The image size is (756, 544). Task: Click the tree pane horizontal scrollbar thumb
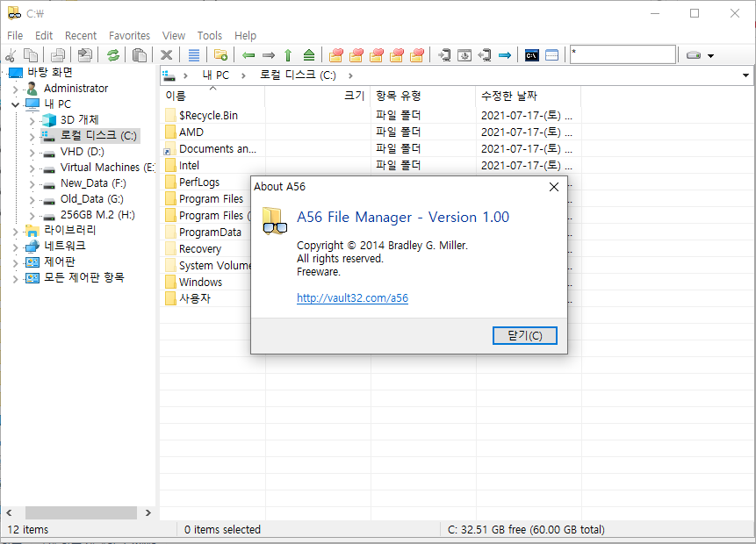[x=81, y=512]
